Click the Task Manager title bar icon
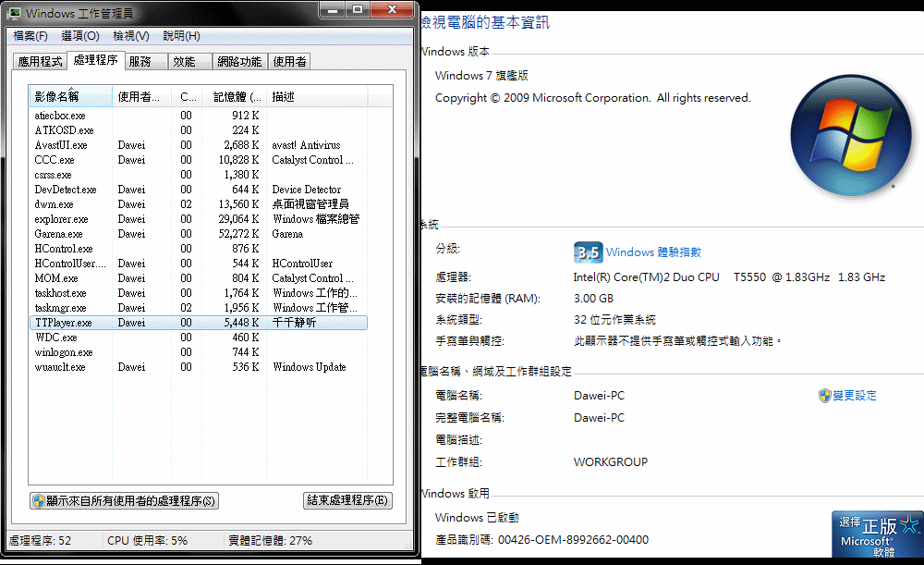This screenshot has height=565, width=924. click(x=14, y=14)
